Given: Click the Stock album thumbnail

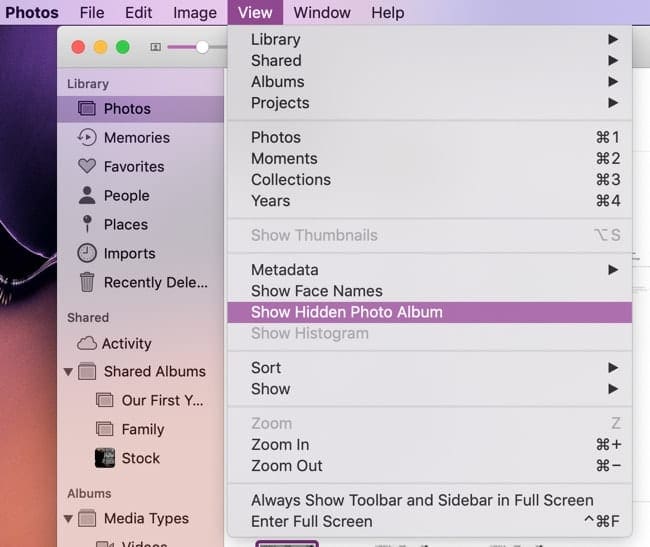Looking at the screenshot, I should [104, 458].
